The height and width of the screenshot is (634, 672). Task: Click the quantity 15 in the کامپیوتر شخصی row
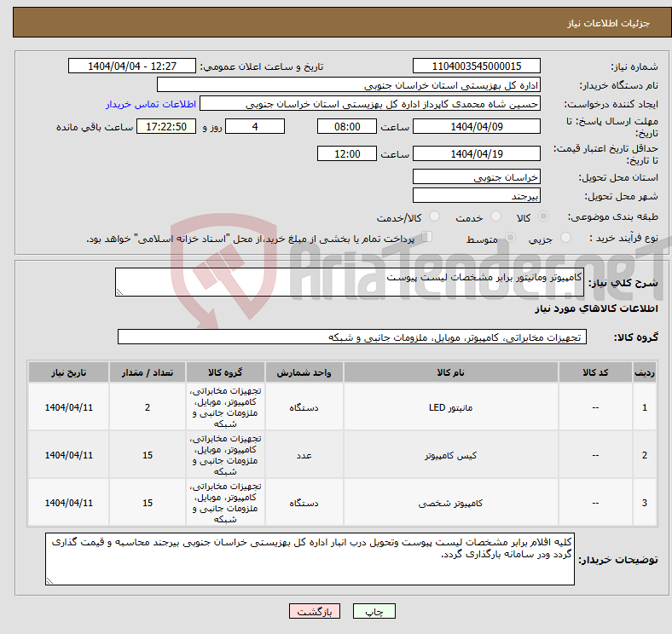coord(148,503)
